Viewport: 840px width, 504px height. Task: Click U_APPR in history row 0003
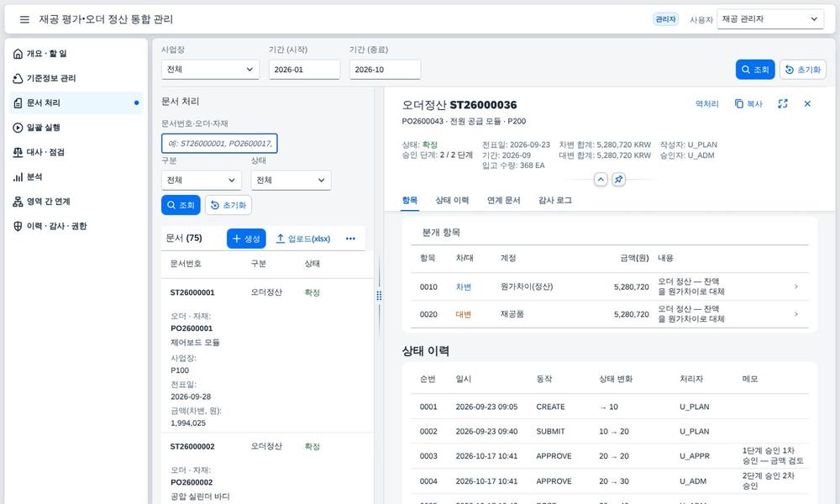coord(695,456)
